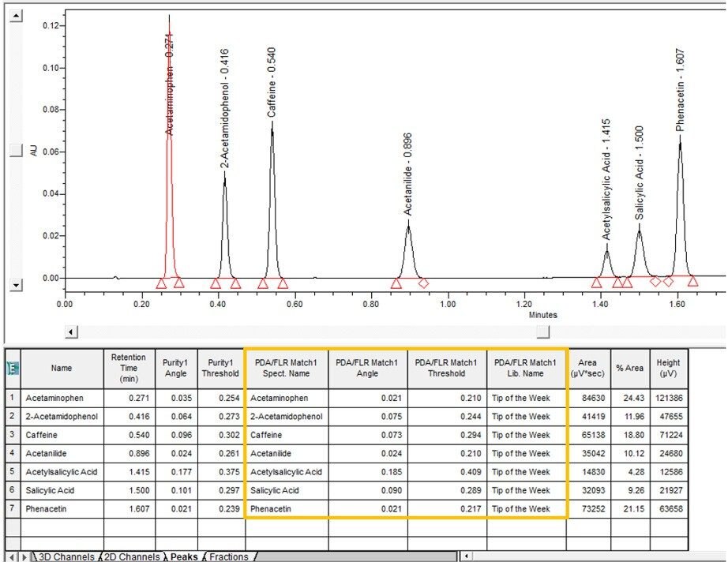
Task: Click the tab scroll right arrow at bottom
Action: (x=24, y=556)
